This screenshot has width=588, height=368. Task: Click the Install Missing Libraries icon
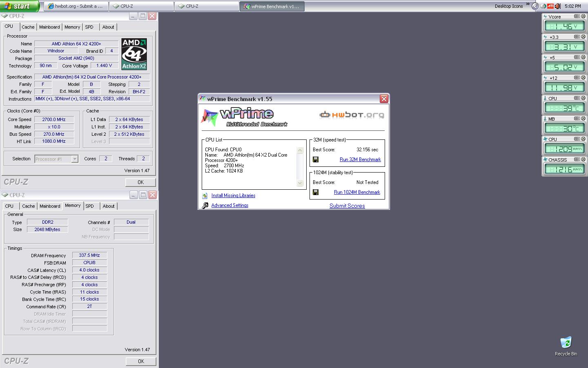(205, 195)
